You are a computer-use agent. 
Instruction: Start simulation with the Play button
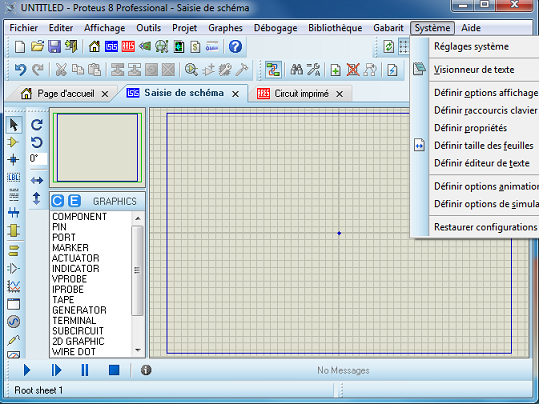tap(27, 370)
